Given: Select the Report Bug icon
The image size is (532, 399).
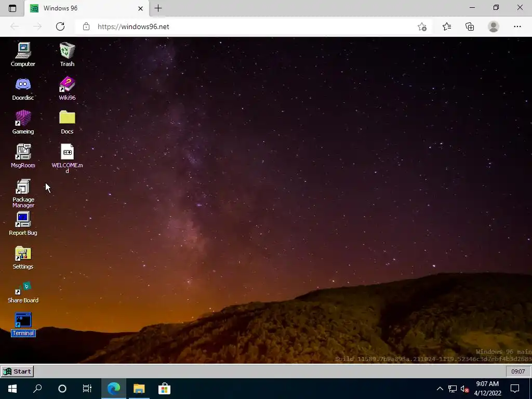Looking at the screenshot, I should pos(23,223).
